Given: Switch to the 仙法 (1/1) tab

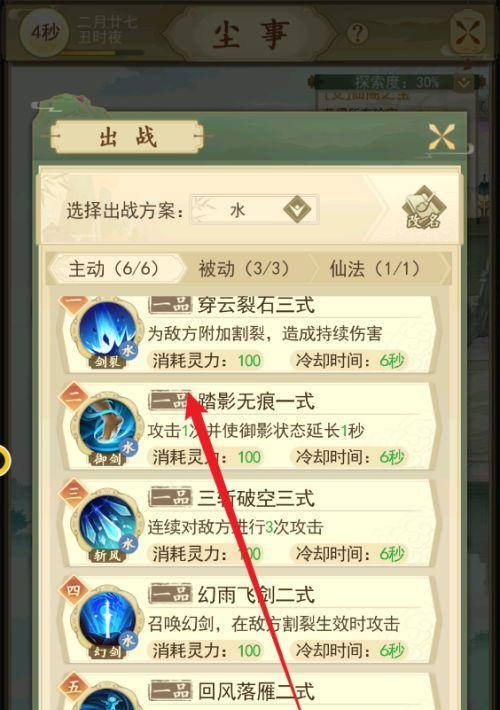Looking at the screenshot, I should (x=374, y=269).
